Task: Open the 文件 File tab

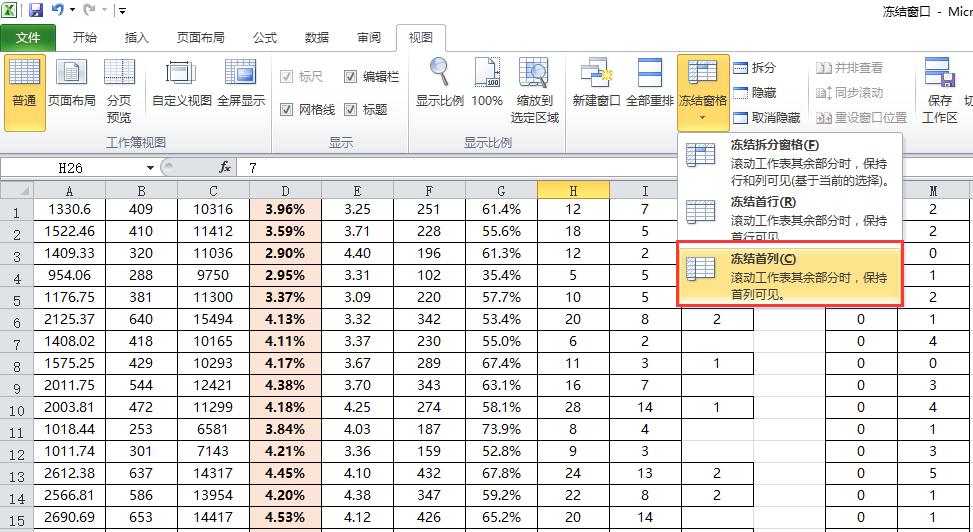Action: 28,38
